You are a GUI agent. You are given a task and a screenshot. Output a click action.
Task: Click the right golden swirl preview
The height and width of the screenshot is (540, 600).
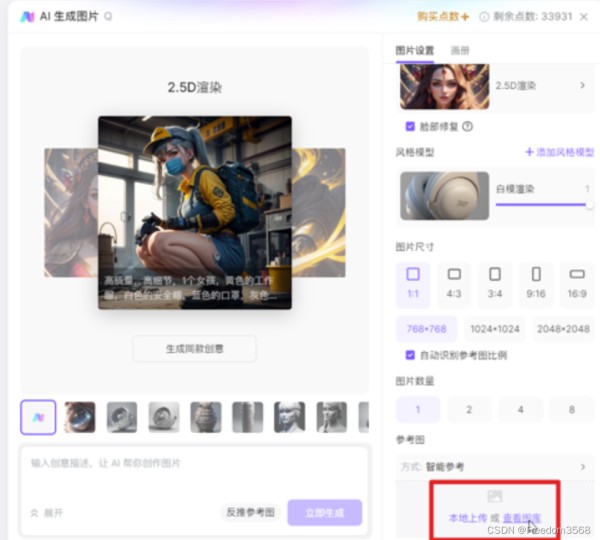[x=318, y=212]
